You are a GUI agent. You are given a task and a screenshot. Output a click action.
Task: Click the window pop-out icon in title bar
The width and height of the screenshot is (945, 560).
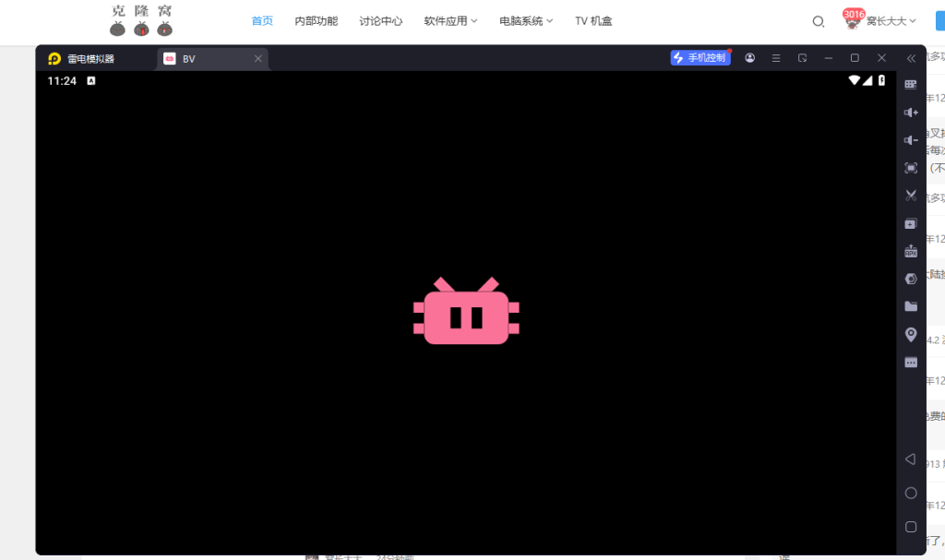point(802,58)
